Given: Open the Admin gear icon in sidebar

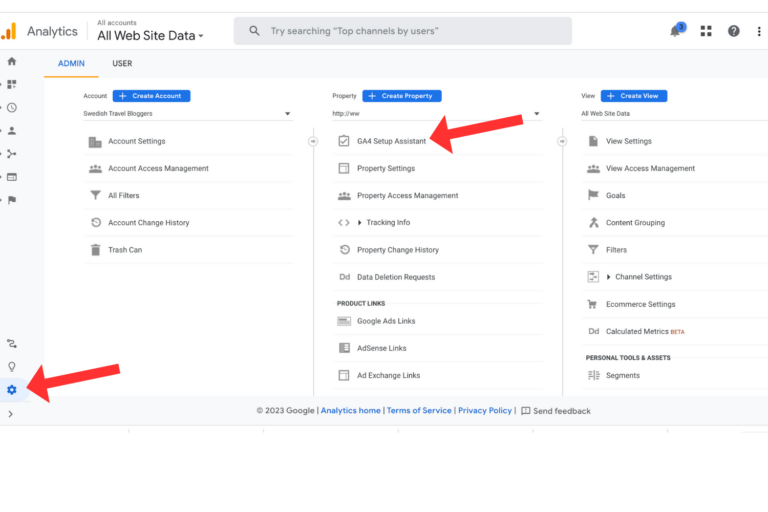Looking at the screenshot, I should [x=12, y=390].
